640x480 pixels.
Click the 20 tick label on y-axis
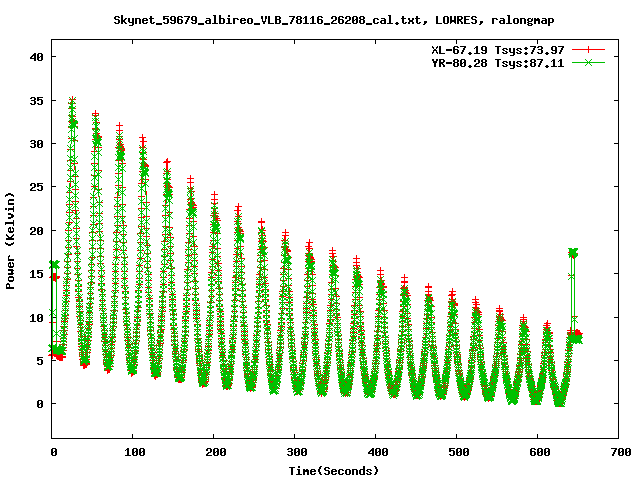(36, 230)
